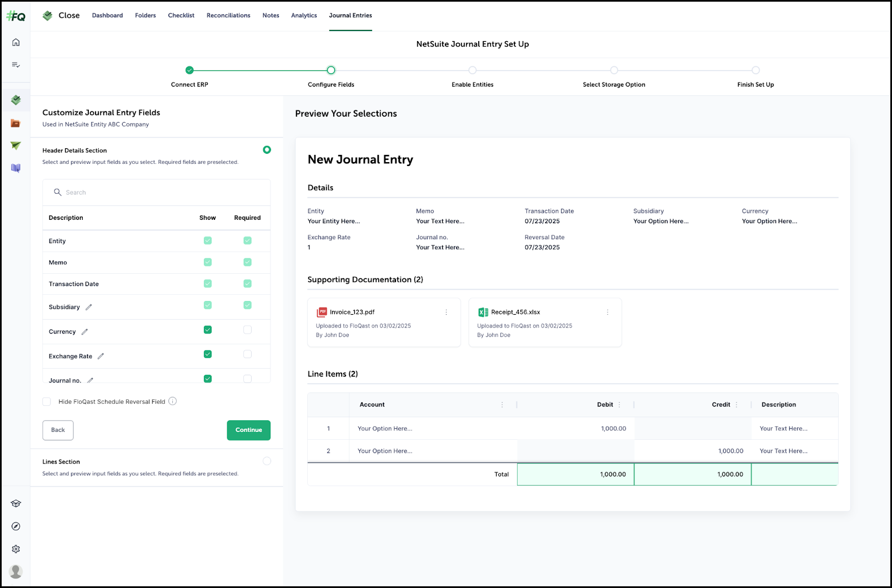Toggle Show checkbox for Currency

pos(208,330)
